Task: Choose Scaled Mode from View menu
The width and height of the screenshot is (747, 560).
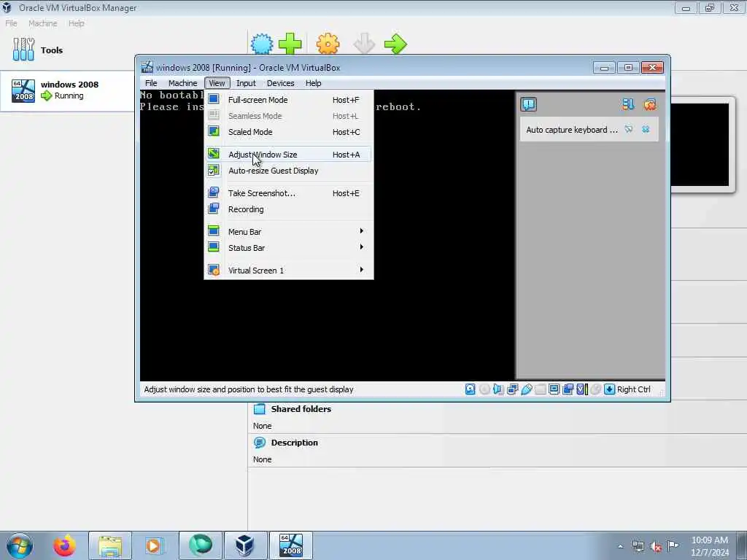Action: [x=289, y=132]
